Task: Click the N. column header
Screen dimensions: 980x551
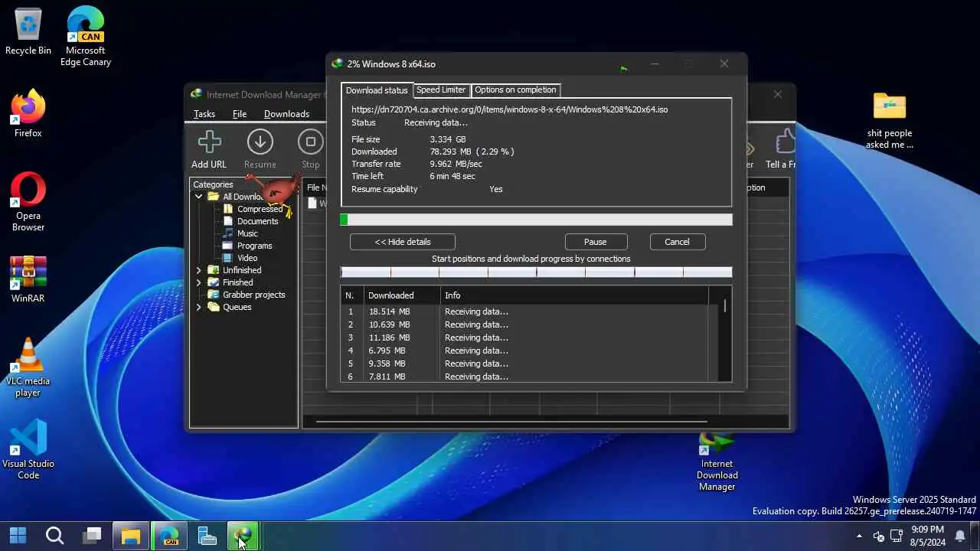Action: [x=352, y=295]
